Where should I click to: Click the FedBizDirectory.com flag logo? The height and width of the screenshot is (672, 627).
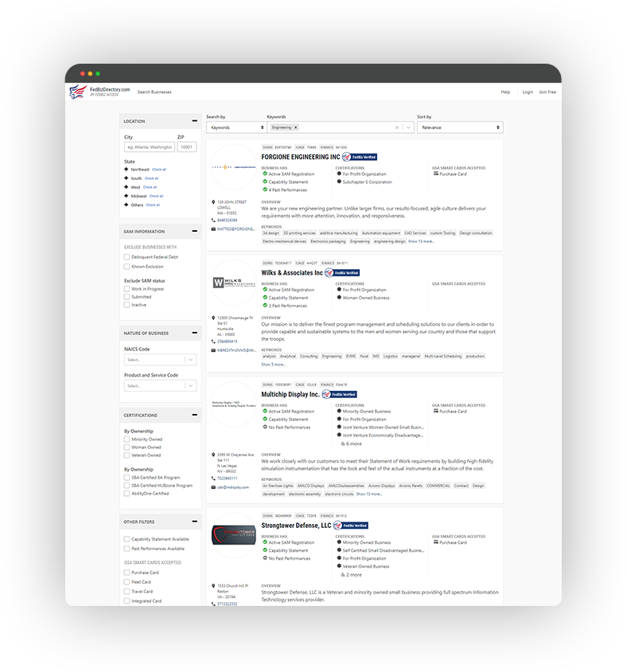pos(78,92)
